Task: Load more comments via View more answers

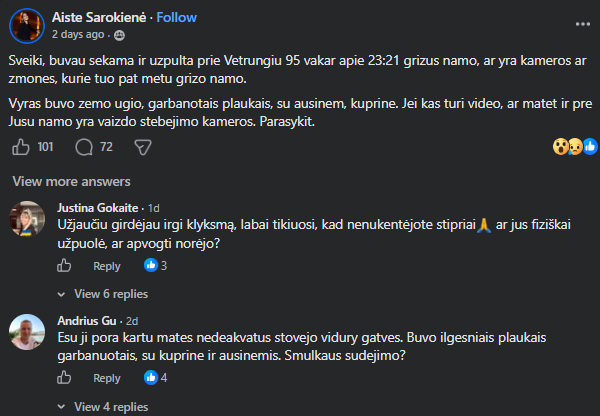Action: tap(72, 181)
